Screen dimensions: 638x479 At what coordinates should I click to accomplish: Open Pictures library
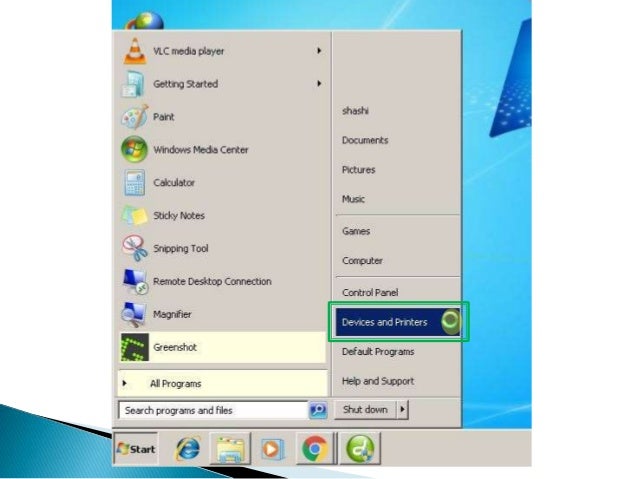[x=398, y=170]
